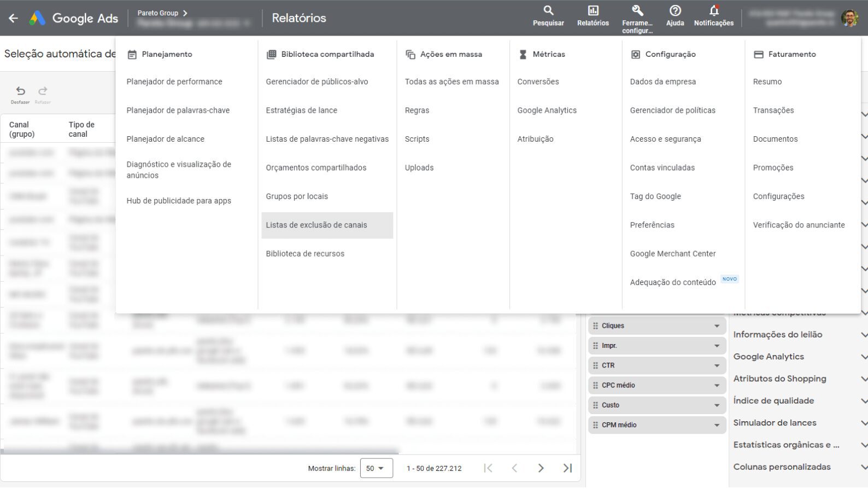Open the Conversões link under Métricas

tap(538, 82)
